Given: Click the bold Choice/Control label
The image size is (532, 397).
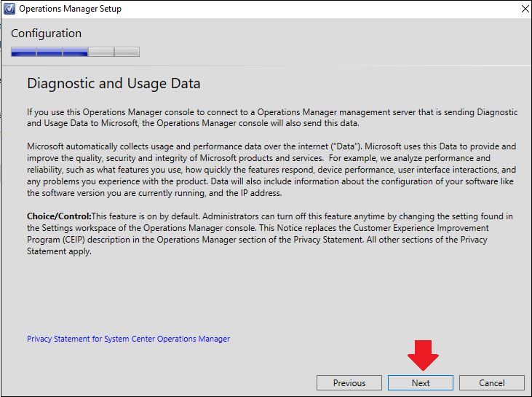Looking at the screenshot, I should 59,216.
